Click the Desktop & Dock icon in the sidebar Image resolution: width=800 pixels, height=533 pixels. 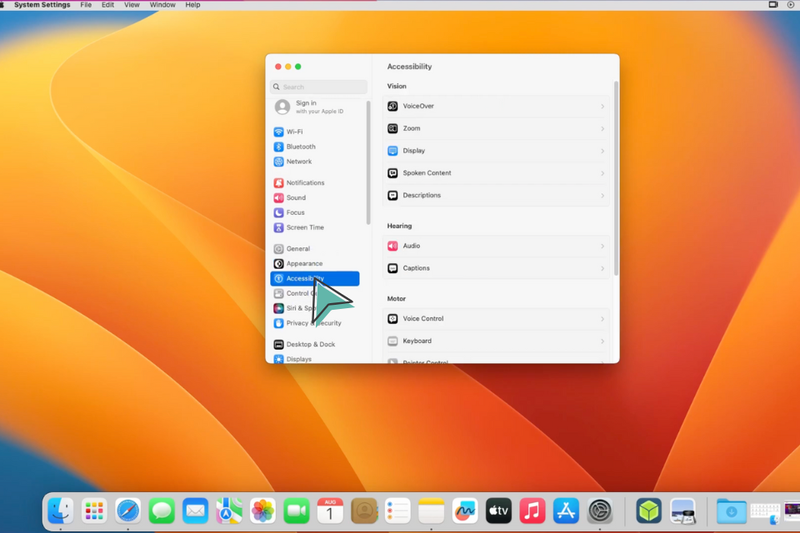[x=279, y=344]
